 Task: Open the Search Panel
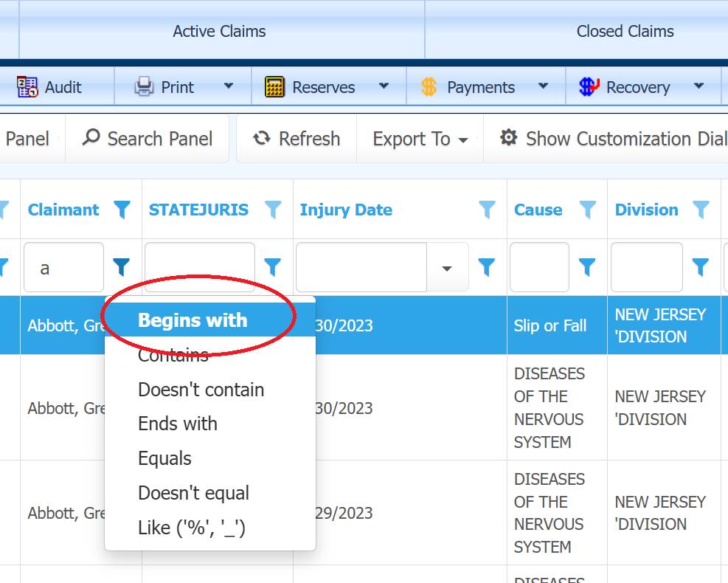tap(148, 139)
